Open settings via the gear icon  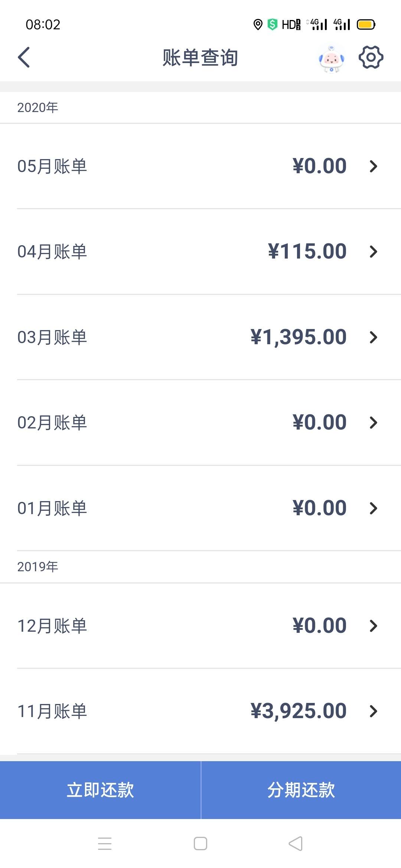click(371, 57)
